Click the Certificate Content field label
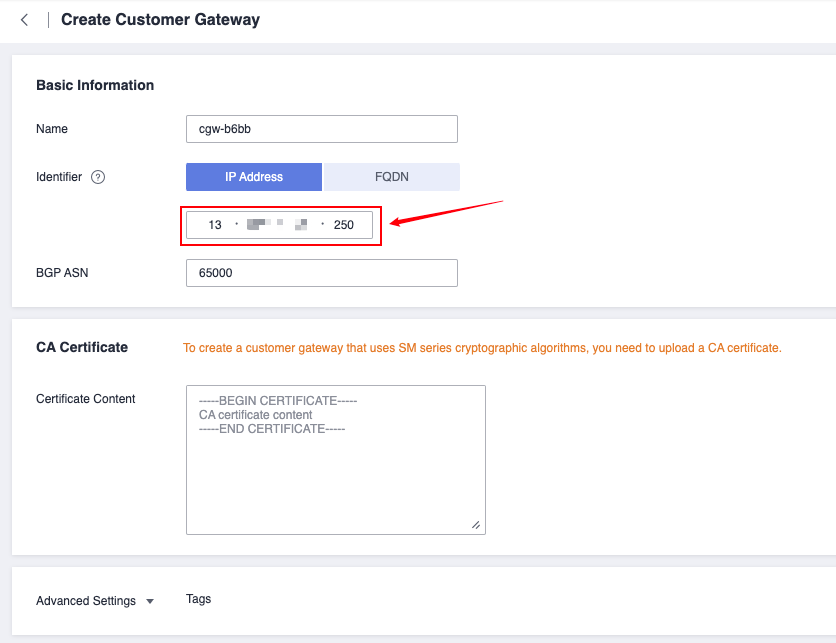 click(85, 399)
